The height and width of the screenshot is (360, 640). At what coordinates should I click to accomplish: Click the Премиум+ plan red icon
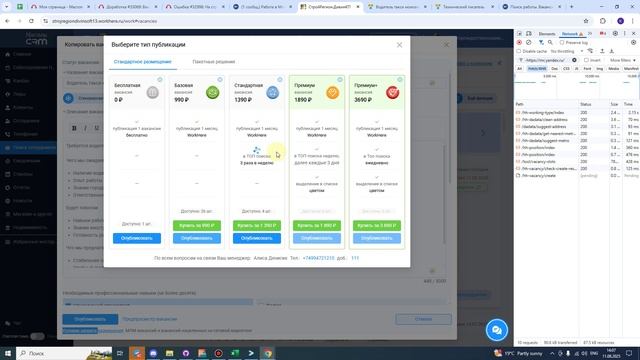[x=392, y=93]
